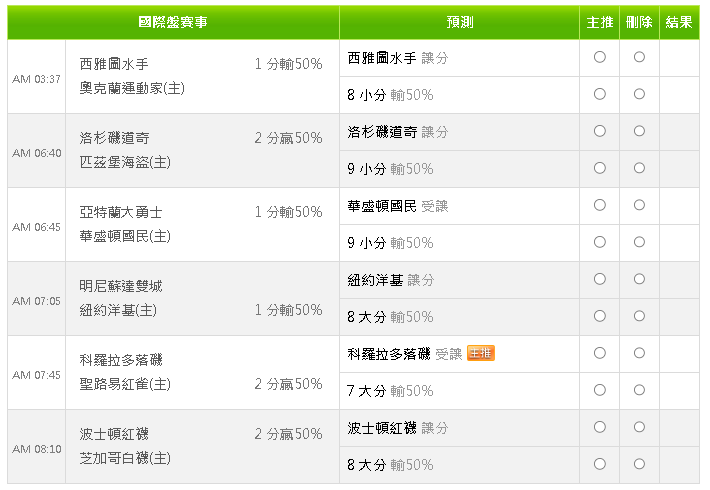Viewport: 710px width, 490px height.
Task: Click the AM 06:45 game time
Action: 36,227
